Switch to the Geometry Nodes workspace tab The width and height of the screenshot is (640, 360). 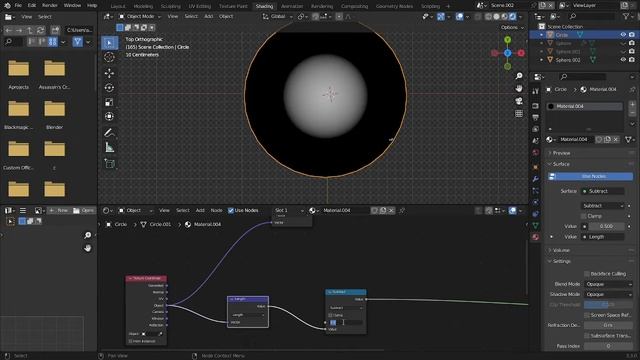[394, 6]
